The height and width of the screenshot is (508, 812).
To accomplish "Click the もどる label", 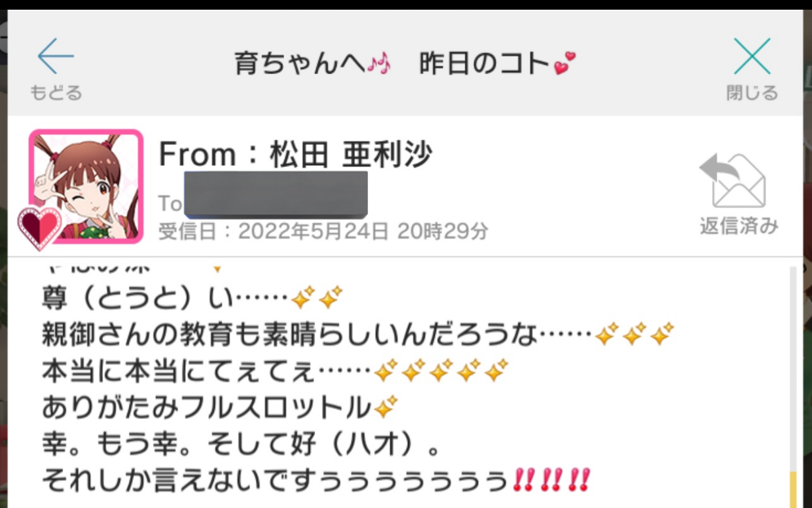I will point(56,93).
